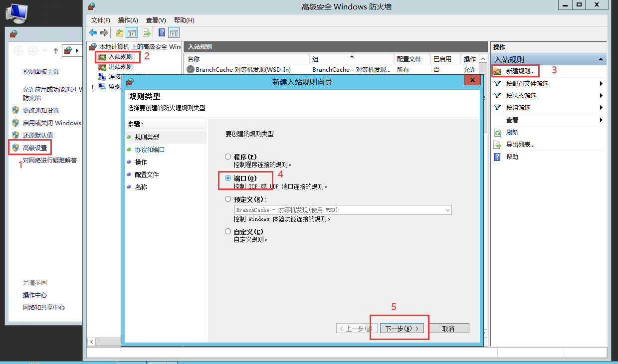Click 帮助 in the actions pane
The width and height of the screenshot is (618, 364).
pos(512,157)
